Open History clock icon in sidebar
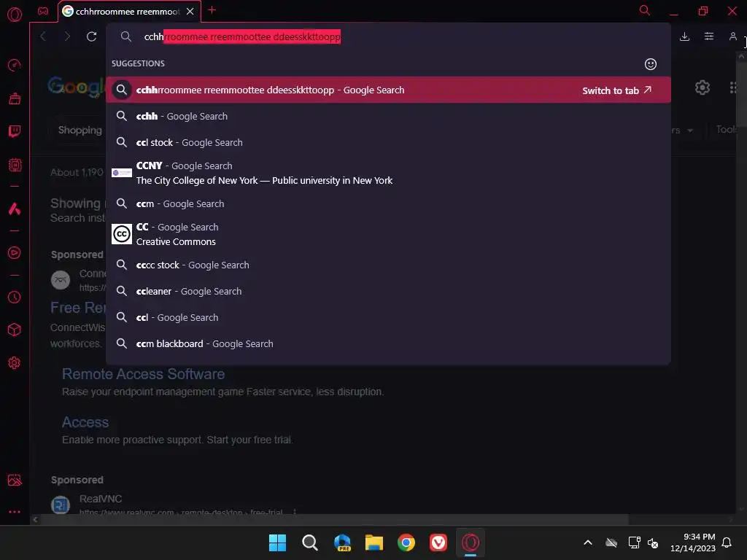 click(x=15, y=297)
